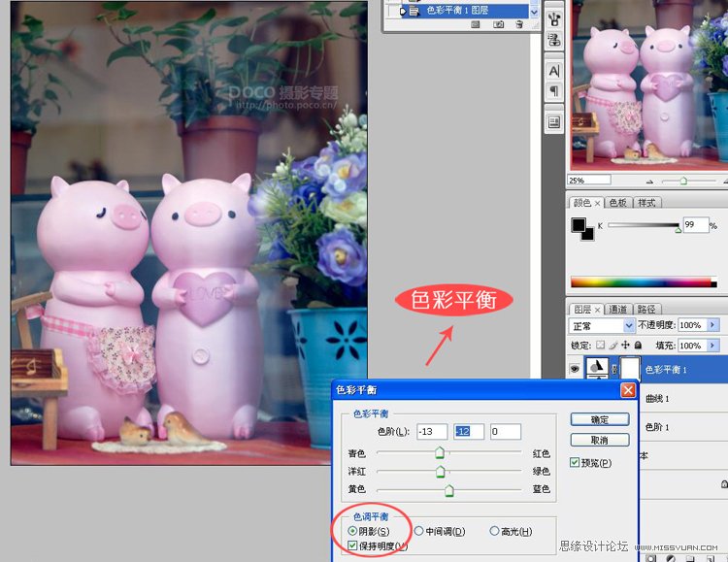The height and width of the screenshot is (562, 728).
Task: Expand the 填充 fill slider arrow
Action: (713, 346)
